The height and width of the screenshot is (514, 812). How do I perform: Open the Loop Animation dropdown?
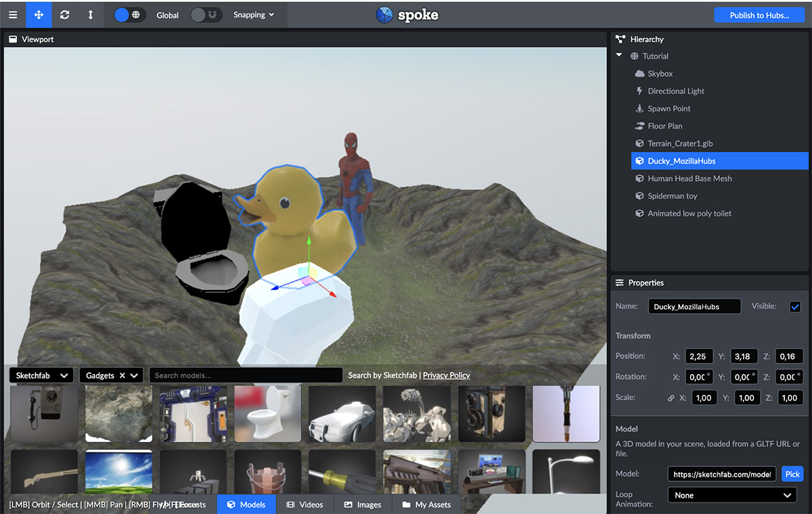732,496
